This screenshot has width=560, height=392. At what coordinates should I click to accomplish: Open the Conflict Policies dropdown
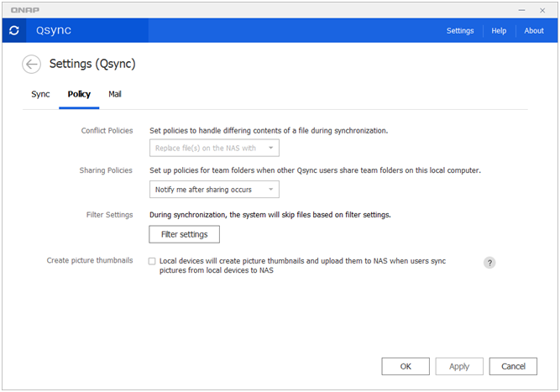click(214, 148)
